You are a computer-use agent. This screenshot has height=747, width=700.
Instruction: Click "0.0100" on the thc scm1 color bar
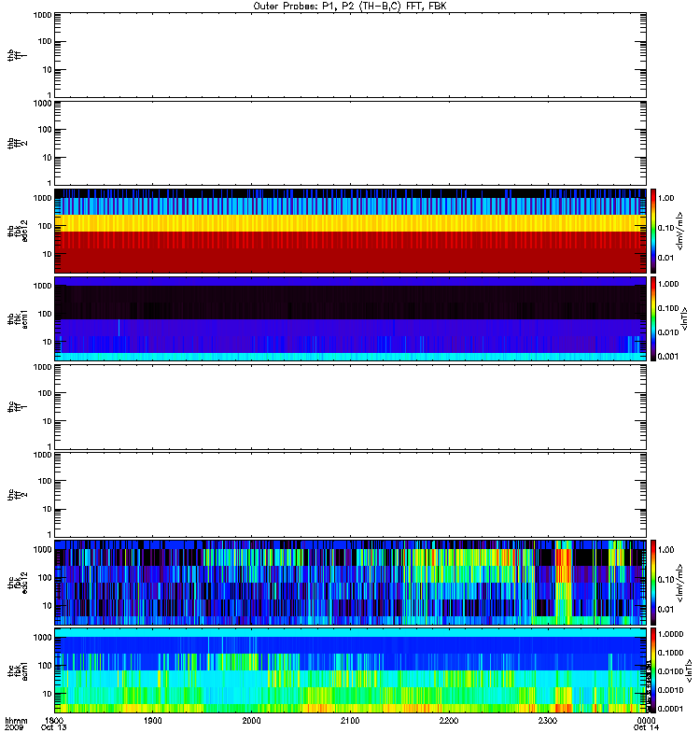pos(670,671)
